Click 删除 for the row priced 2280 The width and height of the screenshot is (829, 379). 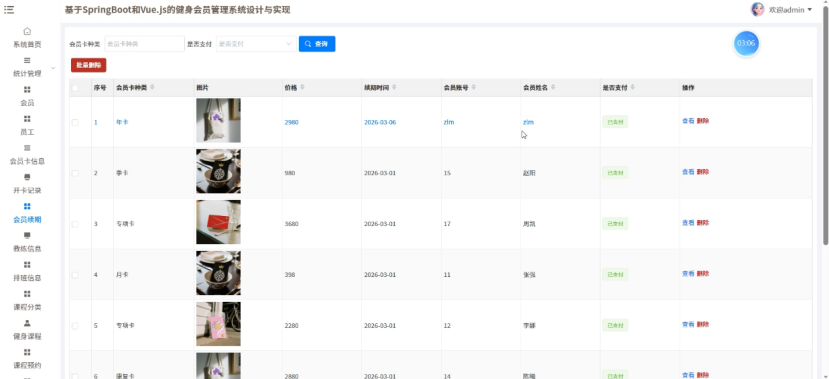pos(703,324)
